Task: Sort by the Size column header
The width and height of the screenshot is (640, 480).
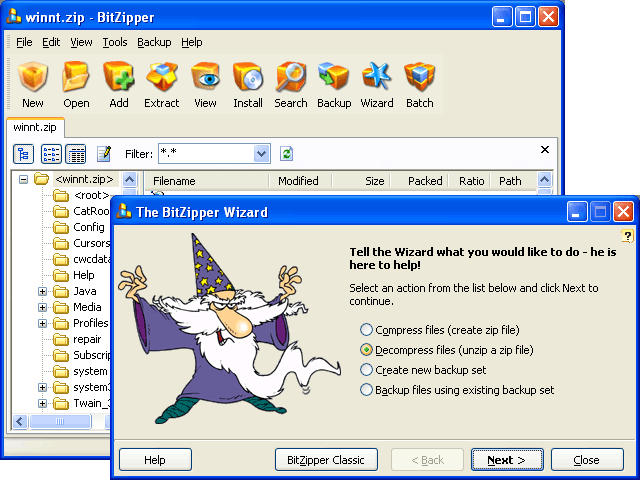Action: (x=361, y=181)
